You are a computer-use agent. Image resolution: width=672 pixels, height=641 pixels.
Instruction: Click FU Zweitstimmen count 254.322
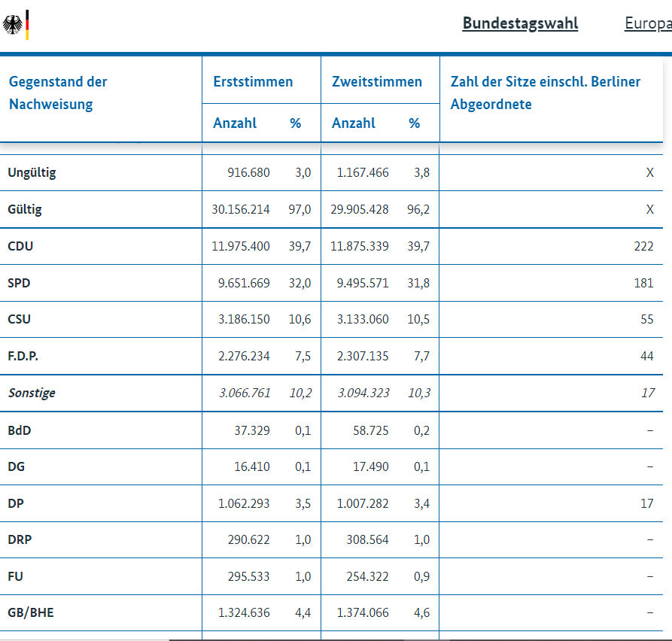(x=367, y=576)
